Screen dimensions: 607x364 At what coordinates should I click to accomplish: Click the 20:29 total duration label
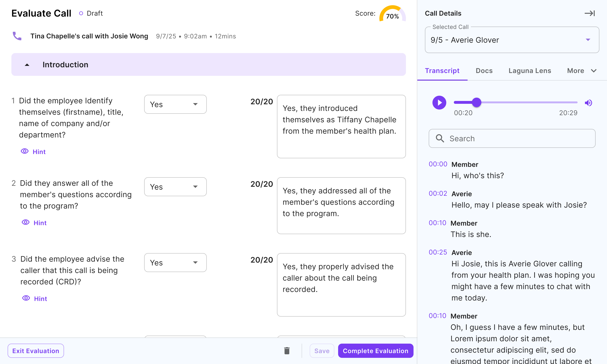point(568,113)
